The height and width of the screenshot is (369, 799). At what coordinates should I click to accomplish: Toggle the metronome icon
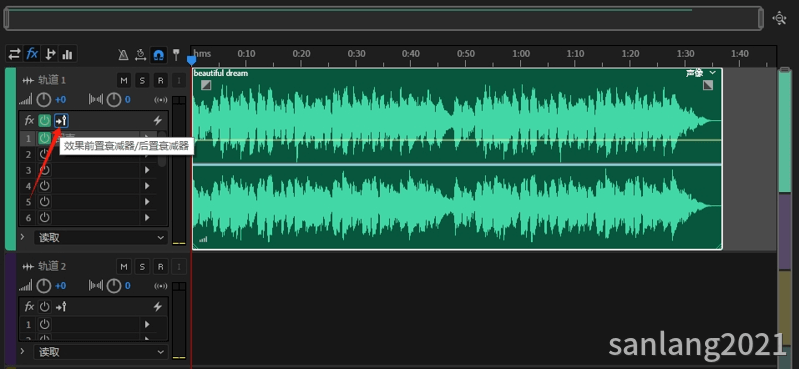(123, 55)
